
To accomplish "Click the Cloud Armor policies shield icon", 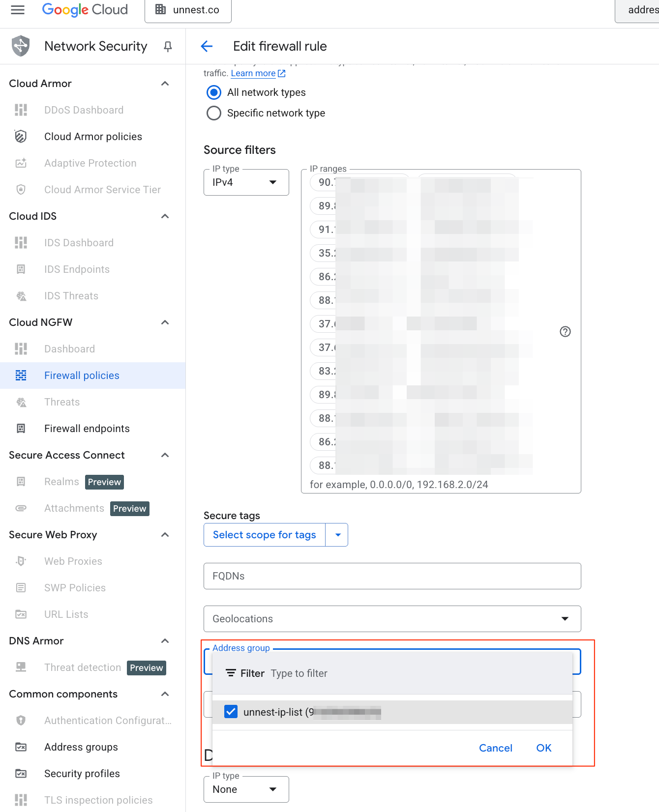I will click(21, 137).
